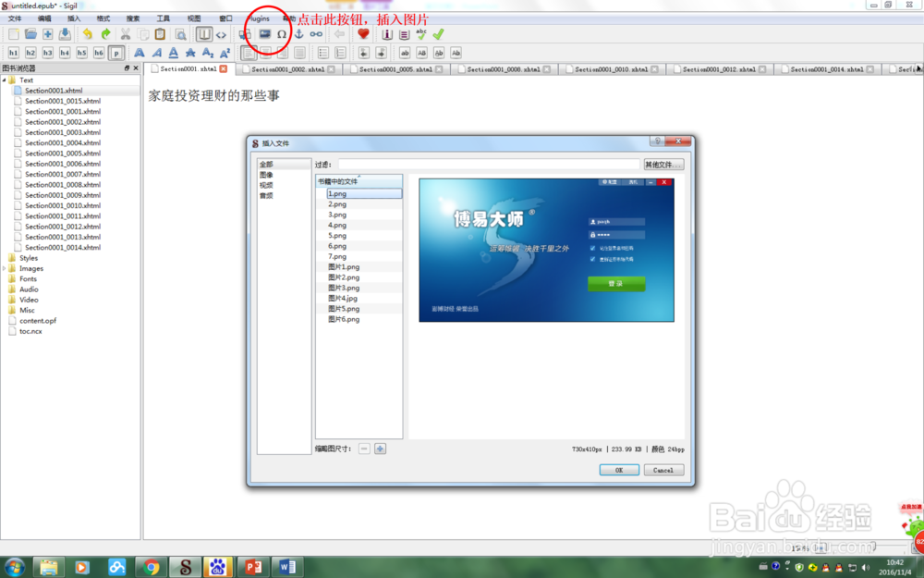Select 图像 category in insert file dialog
The width and height of the screenshot is (924, 578).
(x=266, y=175)
